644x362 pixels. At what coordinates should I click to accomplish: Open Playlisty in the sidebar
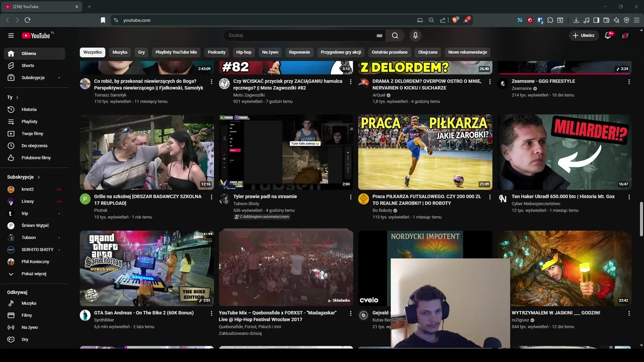[x=34, y=122]
